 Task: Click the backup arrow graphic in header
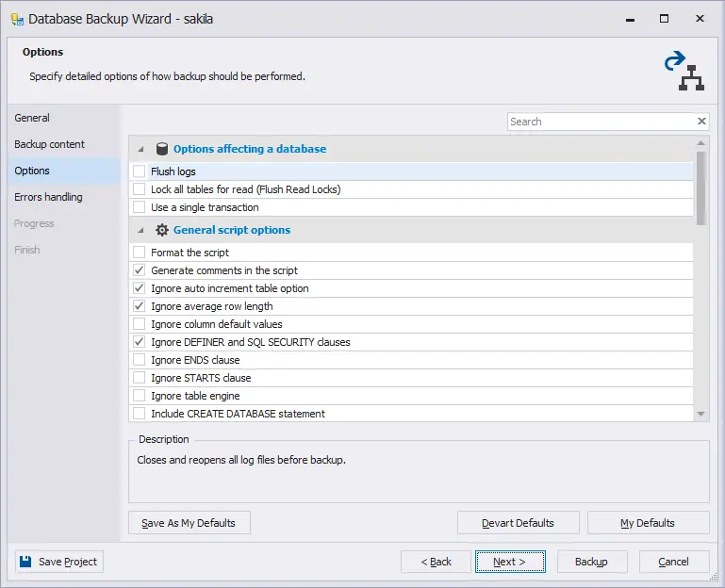coord(684,71)
